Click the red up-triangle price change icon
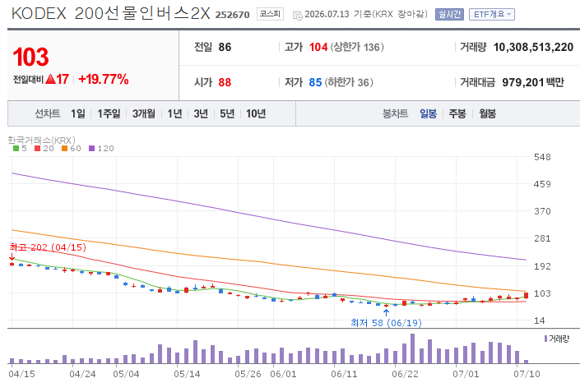Screen dimensions: 580x392 51,79
